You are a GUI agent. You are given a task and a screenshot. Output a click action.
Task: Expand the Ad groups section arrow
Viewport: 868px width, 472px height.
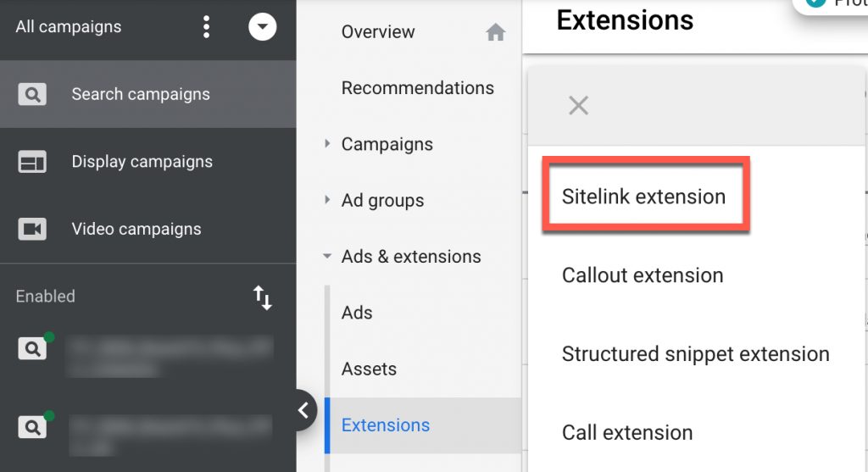click(x=327, y=200)
